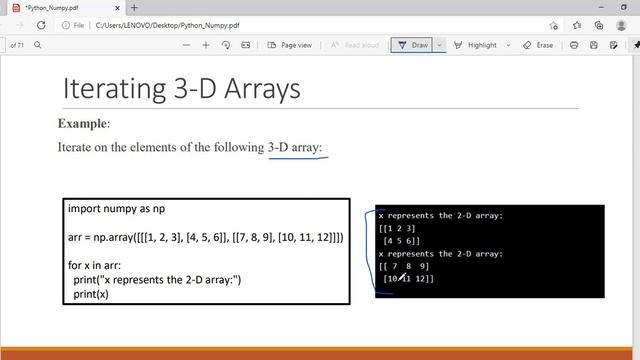Open a new browser tab
640x360 pixels.
134,7
